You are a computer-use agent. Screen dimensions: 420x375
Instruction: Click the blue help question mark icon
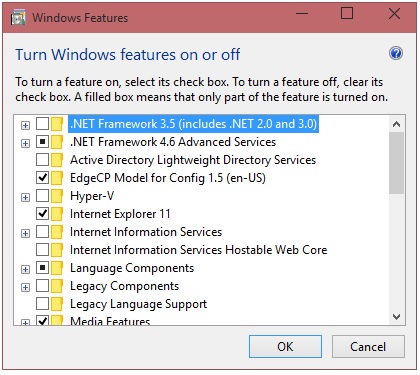coord(396,53)
